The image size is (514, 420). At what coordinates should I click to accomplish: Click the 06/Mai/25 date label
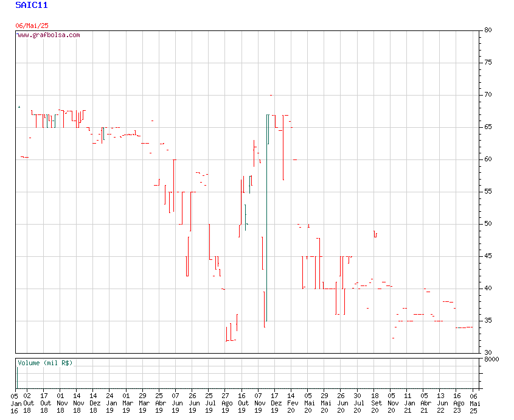(32, 26)
